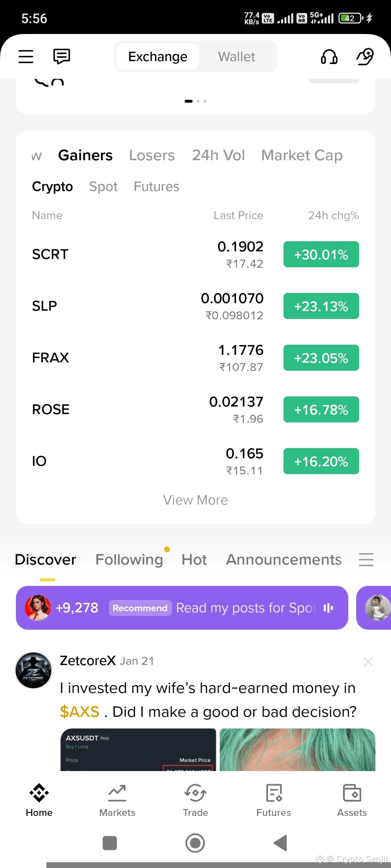Select the Exchange mode toggle

(158, 57)
